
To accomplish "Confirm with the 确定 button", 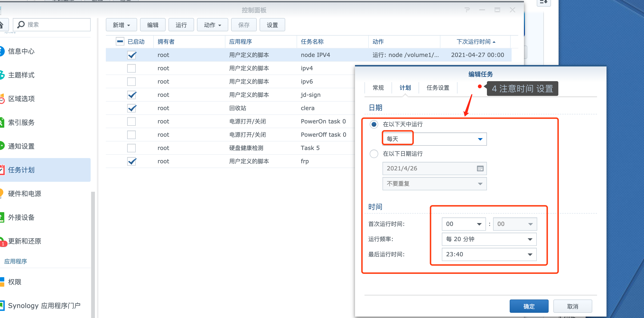I will point(529,306).
